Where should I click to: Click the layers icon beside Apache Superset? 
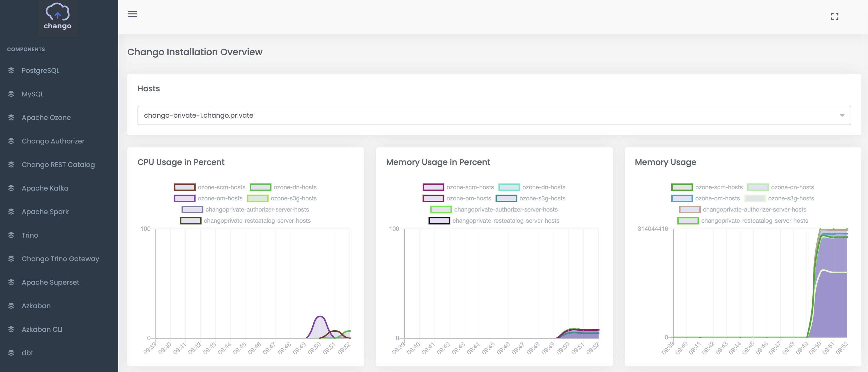pyautogui.click(x=11, y=282)
